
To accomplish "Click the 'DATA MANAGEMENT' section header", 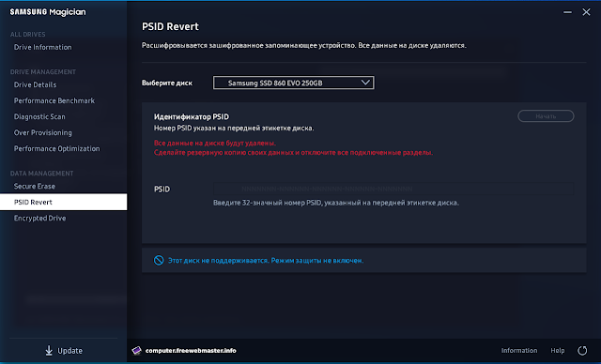I will coord(41,174).
